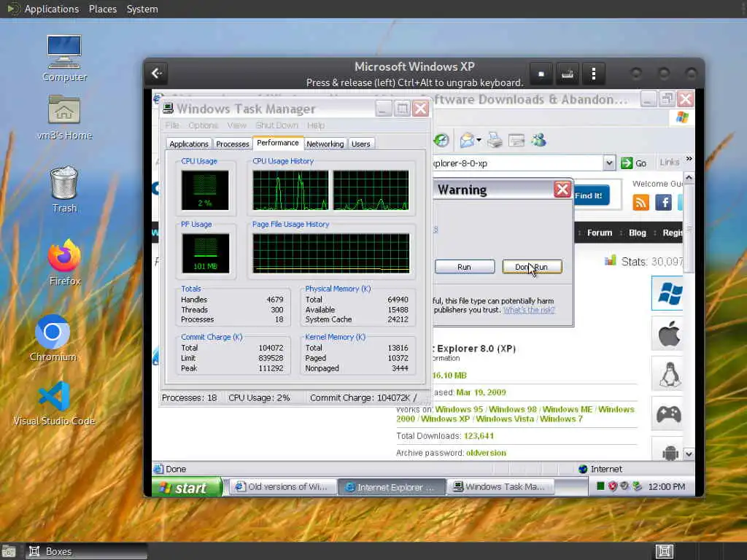Open the Forum link in site navigation

[600, 233]
